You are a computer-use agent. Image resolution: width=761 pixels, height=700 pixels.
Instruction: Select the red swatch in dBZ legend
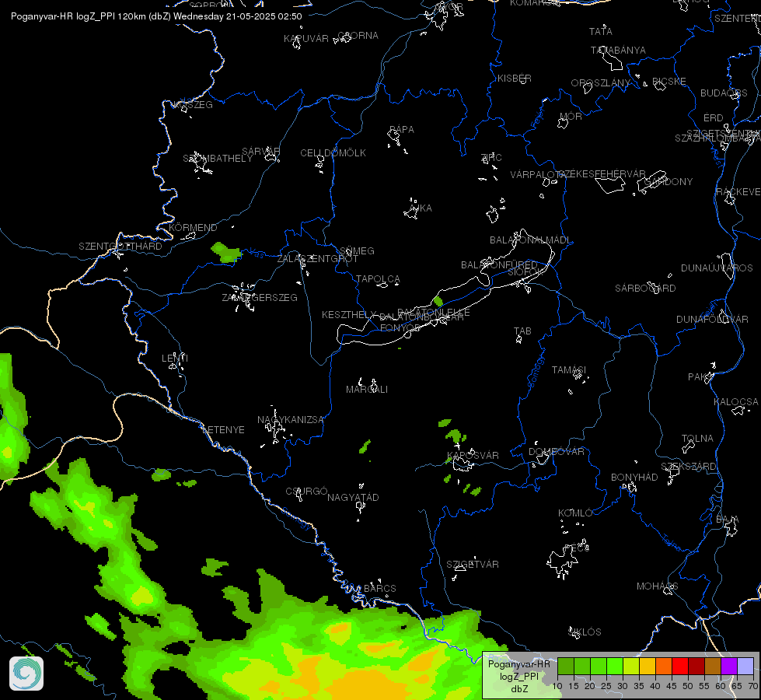coord(679,667)
